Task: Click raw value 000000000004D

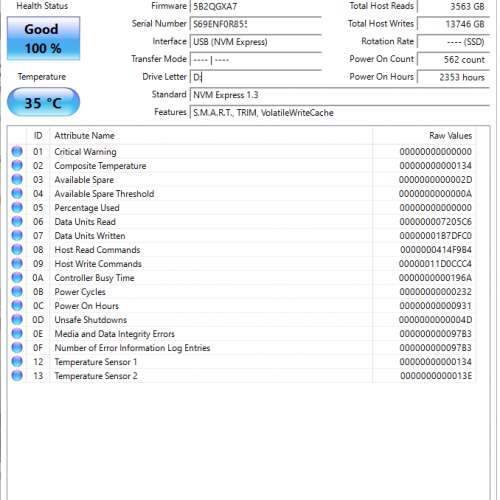Action: (x=435, y=320)
